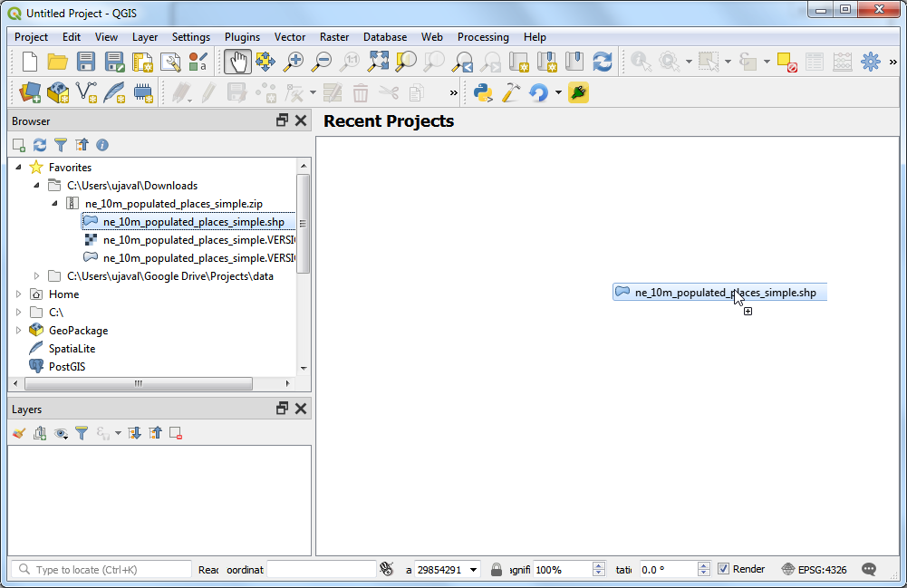Viewport: 907px width, 588px height.
Task: Open the Processing Toolbox gear icon
Action: [x=871, y=62]
